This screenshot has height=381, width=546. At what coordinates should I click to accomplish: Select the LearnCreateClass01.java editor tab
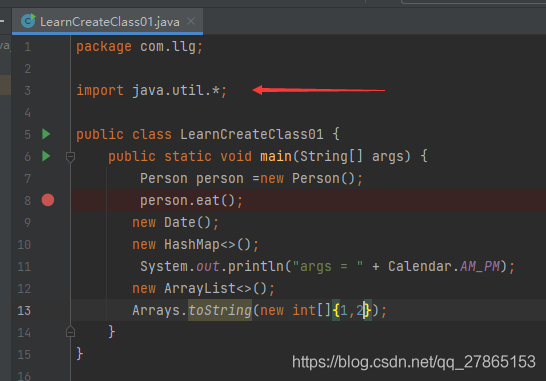pyautogui.click(x=107, y=22)
